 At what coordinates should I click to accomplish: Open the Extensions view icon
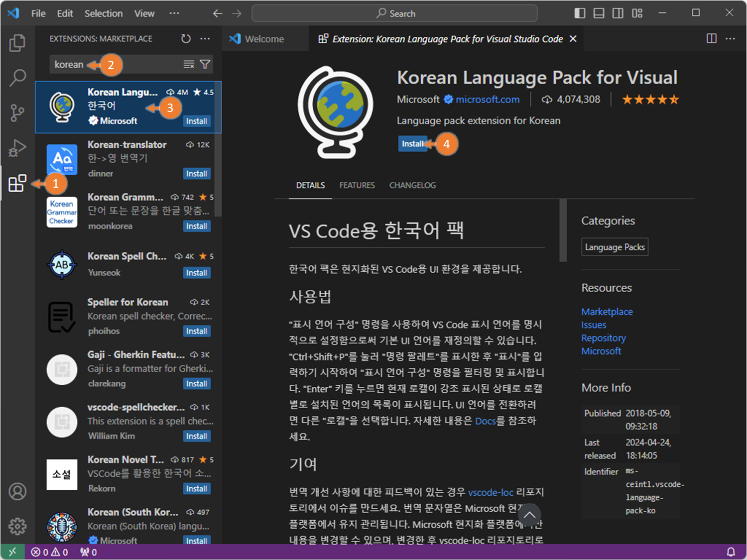[17, 183]
